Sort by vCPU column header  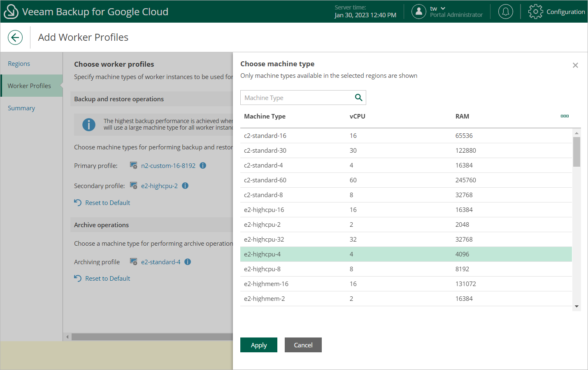point(358,116)
